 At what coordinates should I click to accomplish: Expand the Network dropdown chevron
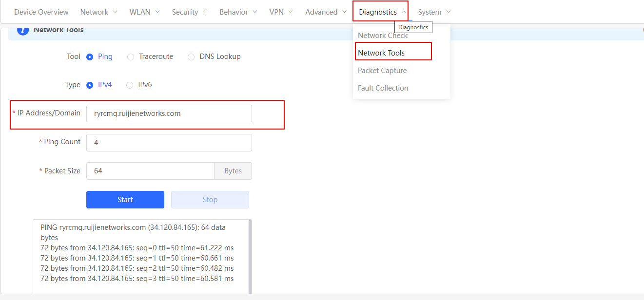(115, 12)
